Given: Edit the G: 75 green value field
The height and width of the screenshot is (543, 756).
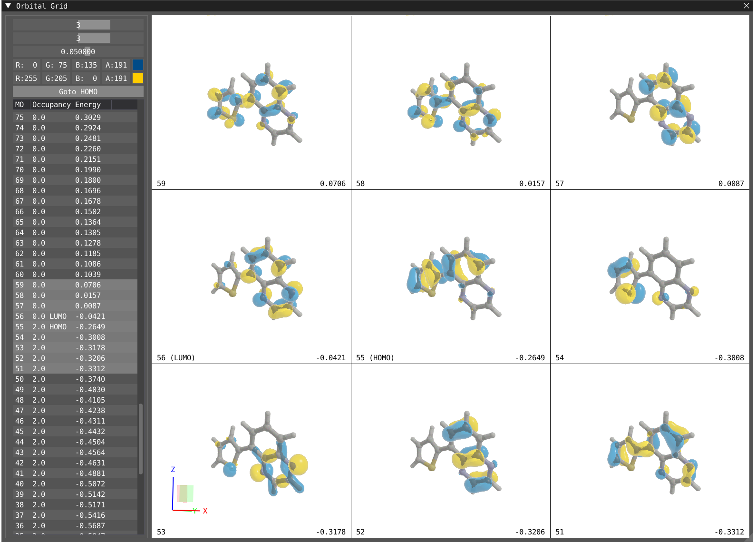Looking at the screenshot, I should [56, 65].
